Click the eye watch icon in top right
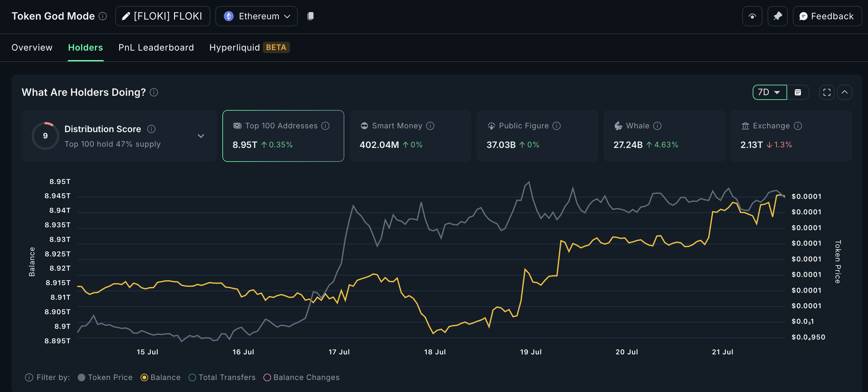The image size is (868, 392). 752,16
